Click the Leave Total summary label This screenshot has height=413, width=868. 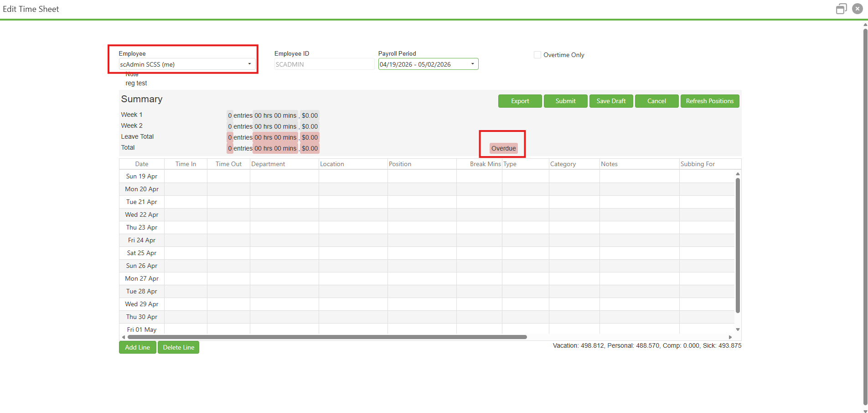137,136
